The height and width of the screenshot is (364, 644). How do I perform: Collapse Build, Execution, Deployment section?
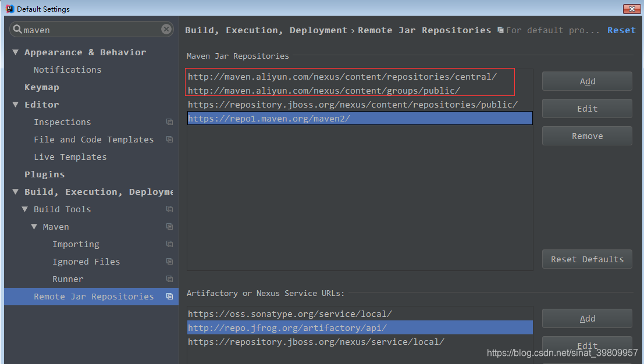pos(16,192)
